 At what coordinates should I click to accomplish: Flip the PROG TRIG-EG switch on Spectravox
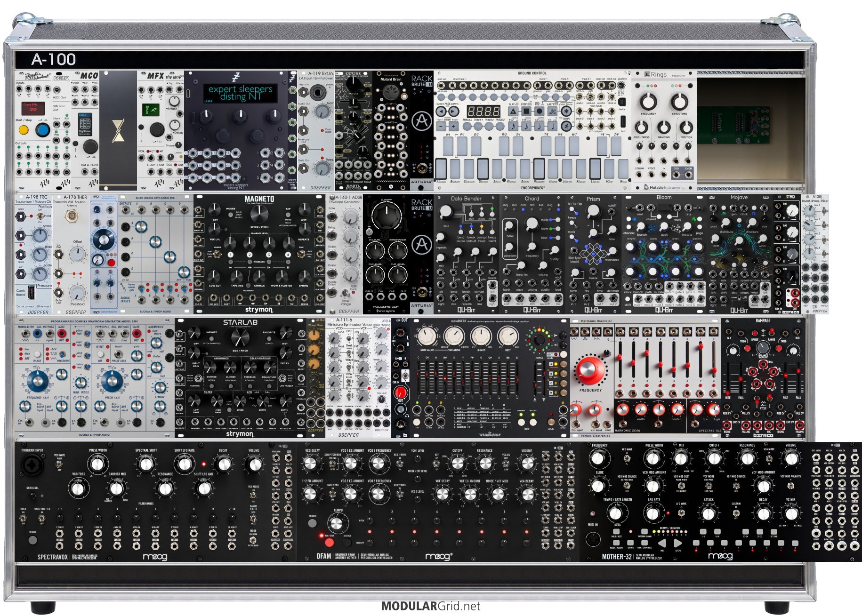[42, 518]
